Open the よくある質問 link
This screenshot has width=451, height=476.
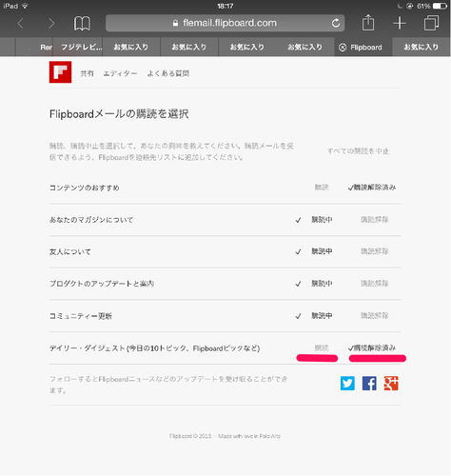click(168, 73)
